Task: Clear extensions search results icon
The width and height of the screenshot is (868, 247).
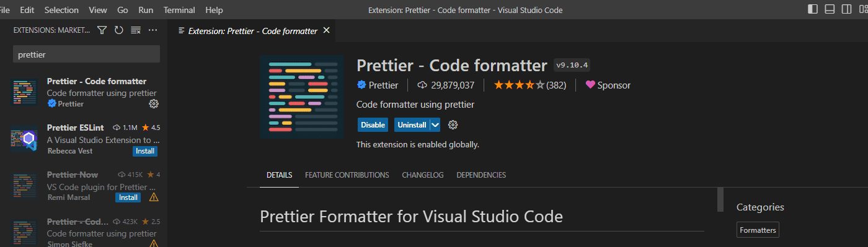Action: point(136,30)
